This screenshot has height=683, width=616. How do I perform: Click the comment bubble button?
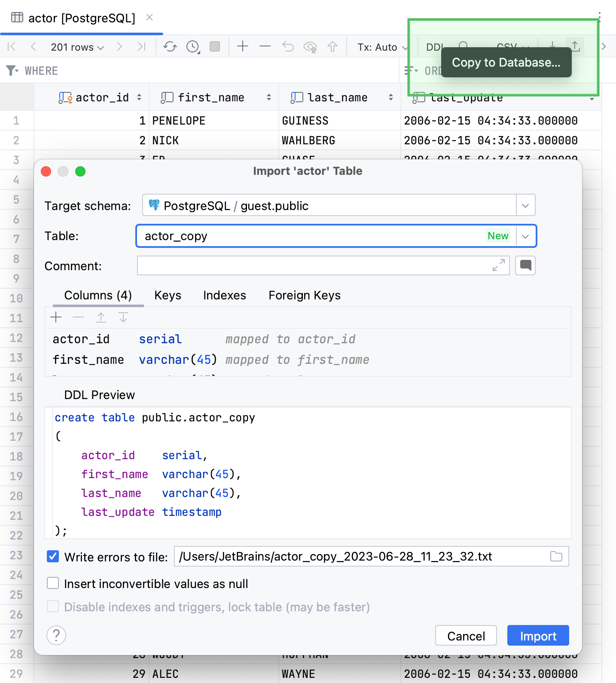click(x=525, y=265)
